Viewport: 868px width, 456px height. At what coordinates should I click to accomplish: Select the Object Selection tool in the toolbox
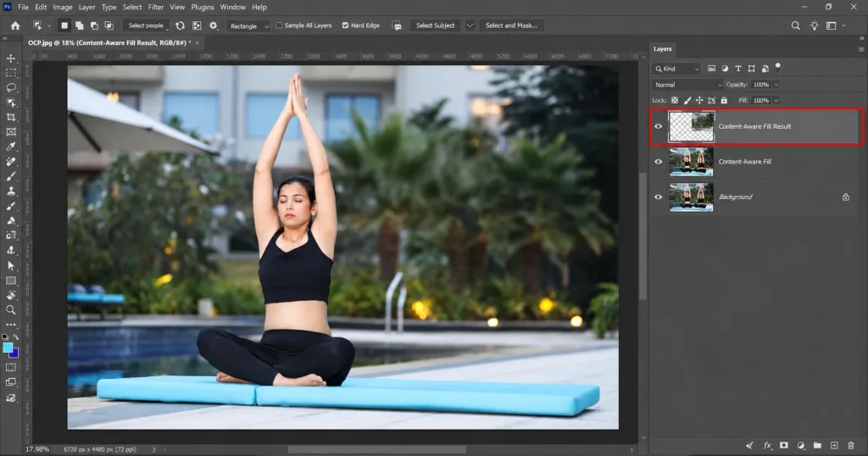click(x=10, y=103)
